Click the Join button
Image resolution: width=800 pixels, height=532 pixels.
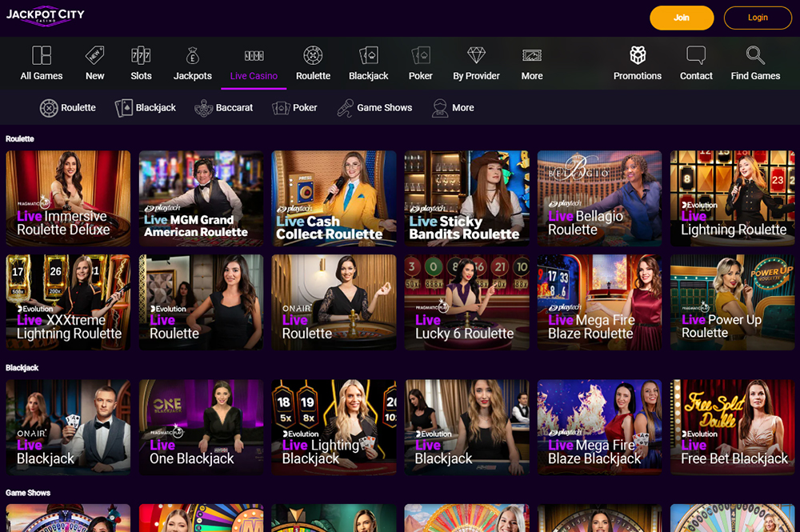coord(682,18)
